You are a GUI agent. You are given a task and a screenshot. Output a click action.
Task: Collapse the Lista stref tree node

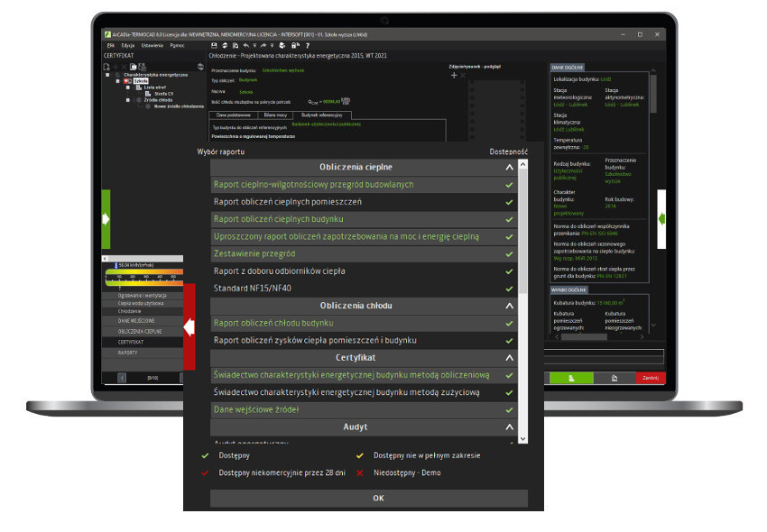coord(128,87)
